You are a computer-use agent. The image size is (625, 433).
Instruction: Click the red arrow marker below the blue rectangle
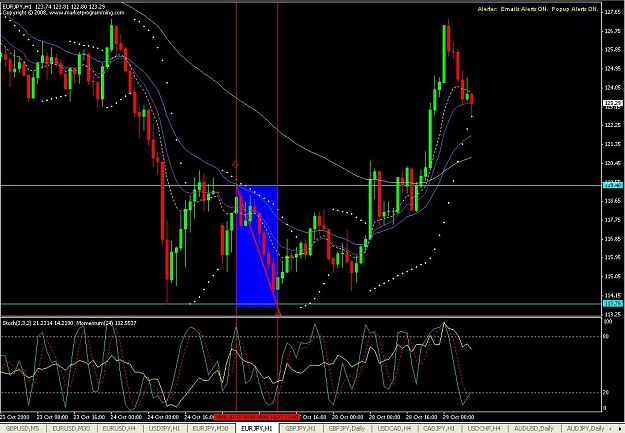[x=278, y=313]
